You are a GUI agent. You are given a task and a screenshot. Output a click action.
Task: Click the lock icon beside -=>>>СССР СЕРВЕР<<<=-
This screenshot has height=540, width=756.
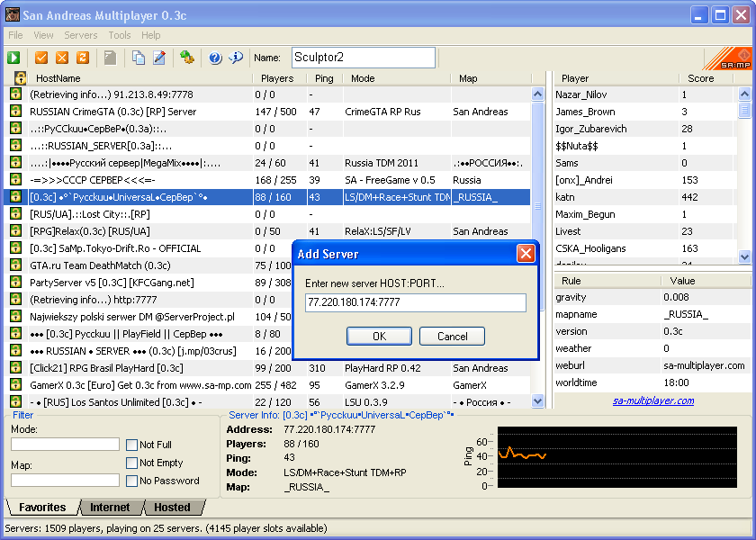(x=15, y=180)
